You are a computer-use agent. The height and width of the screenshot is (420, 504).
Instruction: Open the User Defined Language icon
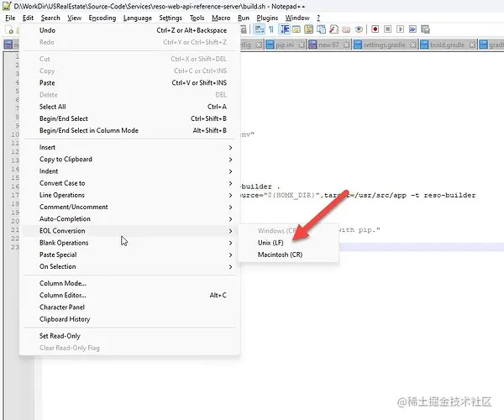coord(296,29)
